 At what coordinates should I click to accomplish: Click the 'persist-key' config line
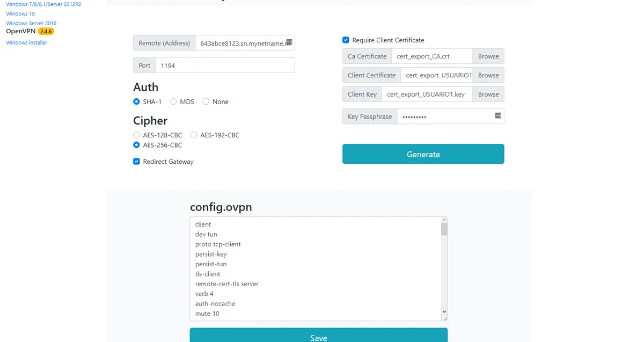tap(211, 254)
